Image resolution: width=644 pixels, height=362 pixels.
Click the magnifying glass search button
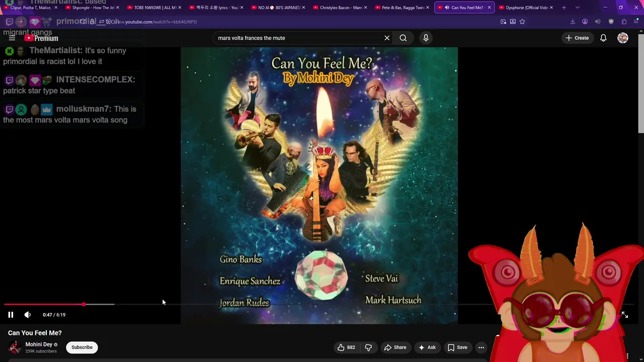[x=403, y=38]
